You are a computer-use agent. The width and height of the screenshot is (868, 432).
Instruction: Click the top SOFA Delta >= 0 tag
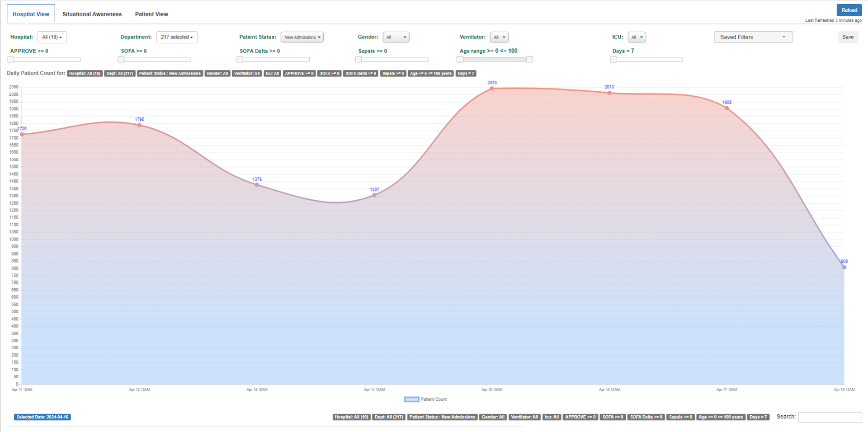click(x=361, y=73)
